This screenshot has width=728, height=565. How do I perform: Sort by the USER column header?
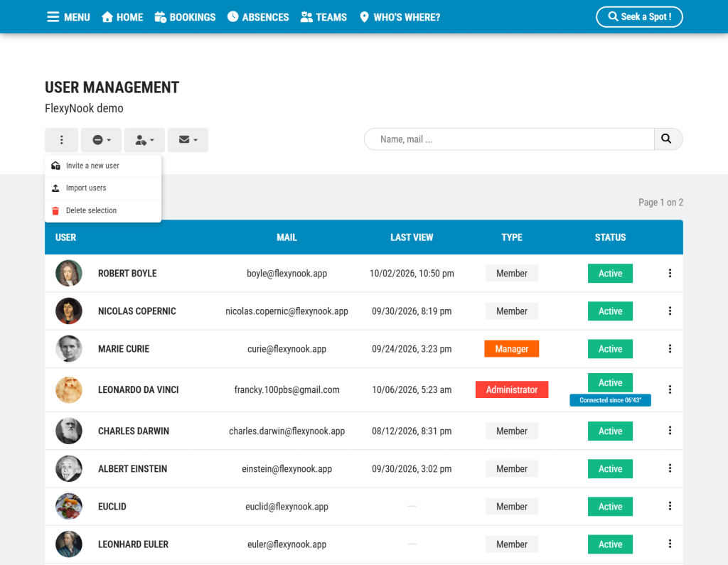click(x=65, y=237)
